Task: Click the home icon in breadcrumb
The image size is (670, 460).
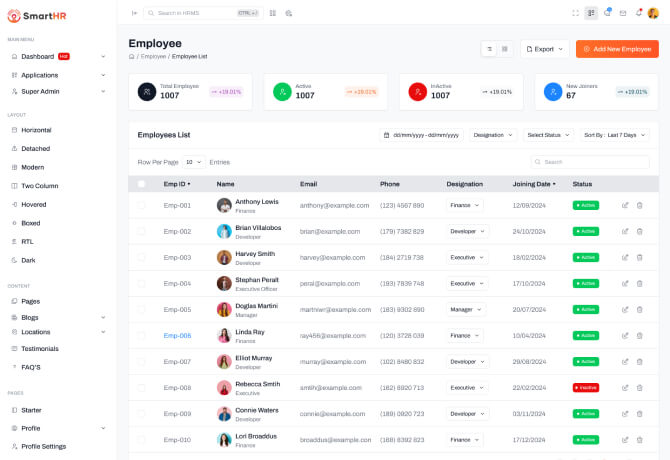Action: pyautogui.click(x=131, y=57)
